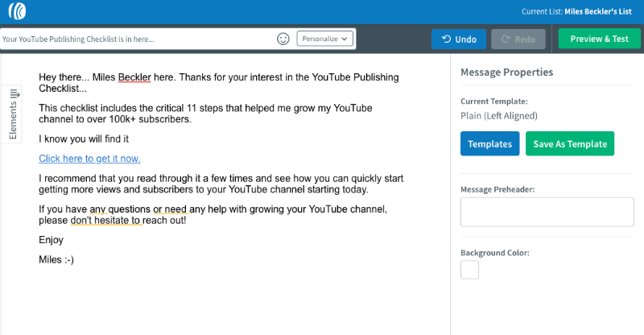Click the Redo button

click(518, 39)
